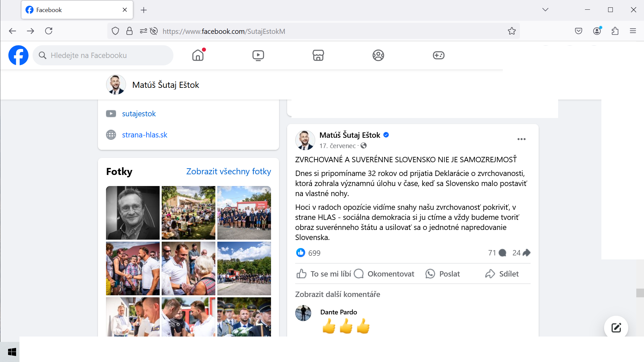644x362 pixels.
Task: Click the floating new message compose icon
Action: [616, 327]
